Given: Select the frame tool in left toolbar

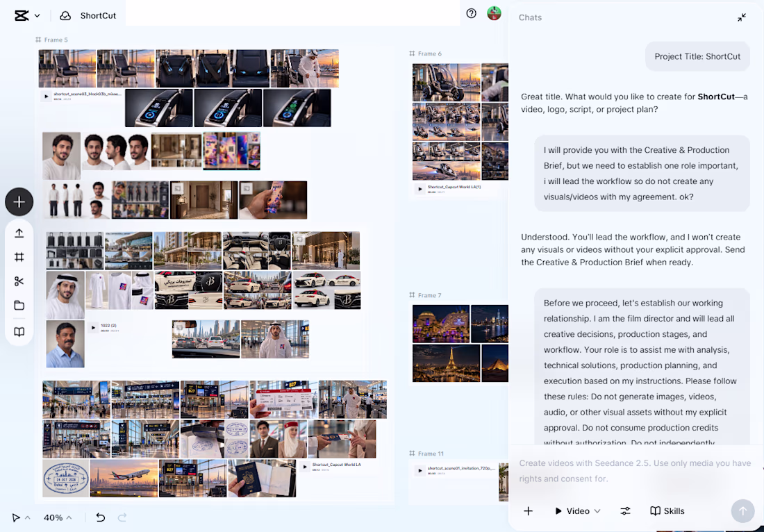Looking at the screenshot, I should coord(19,257).
